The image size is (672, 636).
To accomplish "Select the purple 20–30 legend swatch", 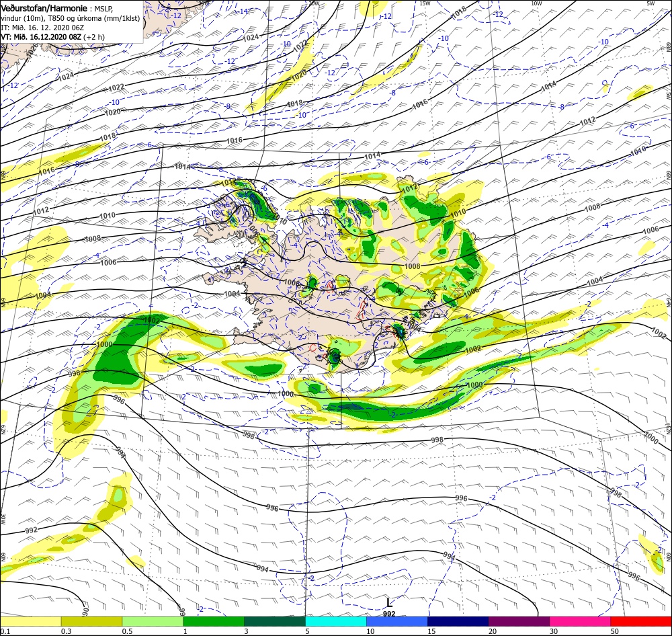I will coord(519,621).
